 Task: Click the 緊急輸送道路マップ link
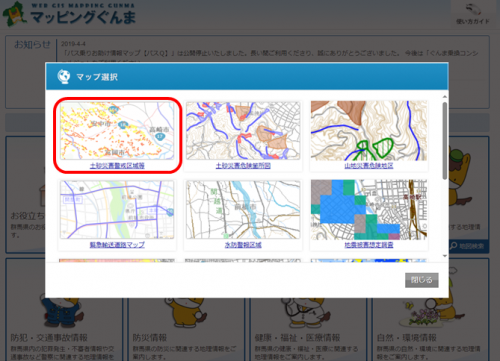[117, 245]
